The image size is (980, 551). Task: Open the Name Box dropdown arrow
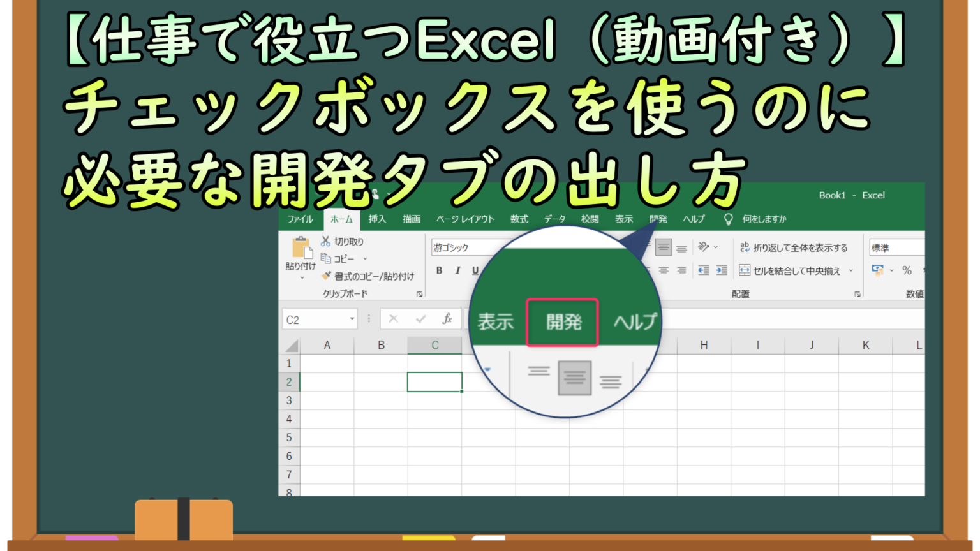tap(352, 319)
